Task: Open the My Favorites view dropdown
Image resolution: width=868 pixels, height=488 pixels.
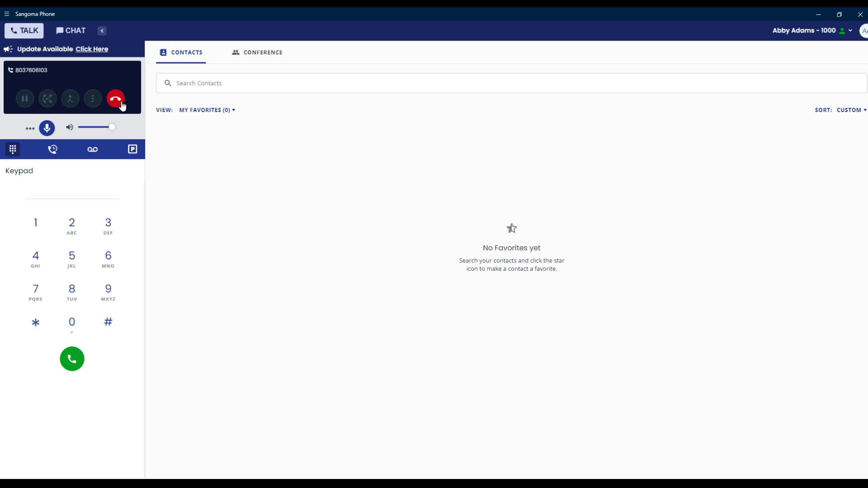Action: pyautogui.click(x=207, y=110)
